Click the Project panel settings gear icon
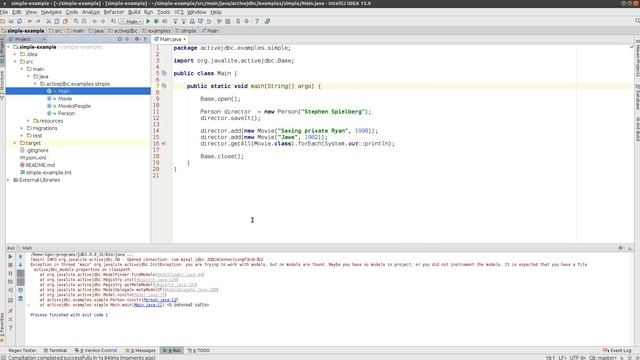This screenshot has width=640, height=360. pos(137,39)
